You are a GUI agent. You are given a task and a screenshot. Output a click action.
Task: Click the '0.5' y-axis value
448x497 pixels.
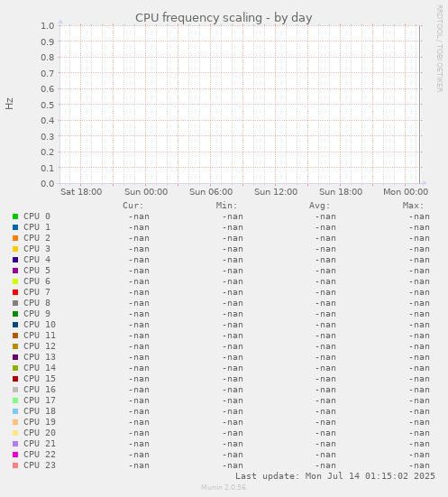coord(48,105)
